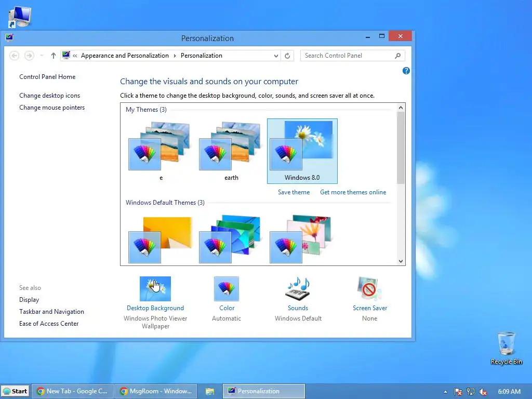Expand the Appearance and Personalization breadcrumb arrow
Viewport: 532px width, 399px height.
tap(175, 56)
